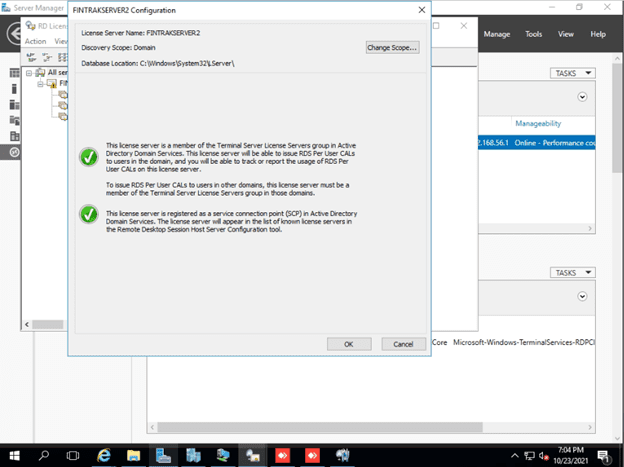624x467 pixels.
Task: Open Server Manager's Manage menu
Action: pyautogui.click(x=497, y=34)
